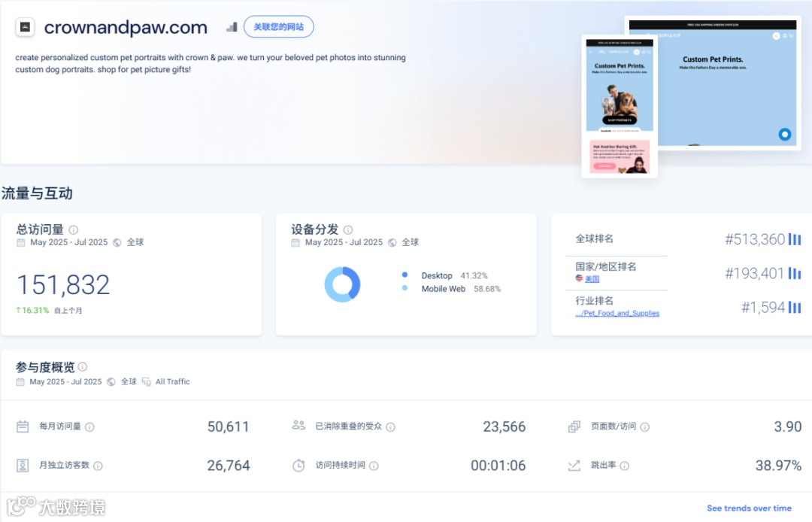812x522 pixels.
Task: Select the Mobile Web legend dot
Action: [x=404, y=288]
